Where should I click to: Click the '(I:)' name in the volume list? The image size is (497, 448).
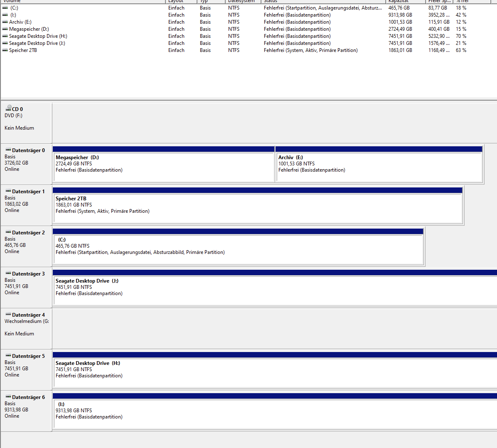tap(13, 15)
